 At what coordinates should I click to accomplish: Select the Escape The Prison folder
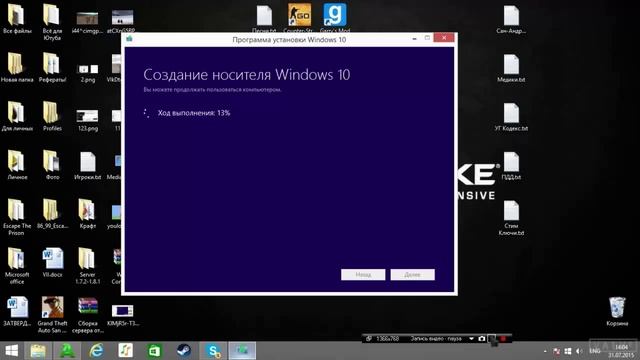point(16,217)
